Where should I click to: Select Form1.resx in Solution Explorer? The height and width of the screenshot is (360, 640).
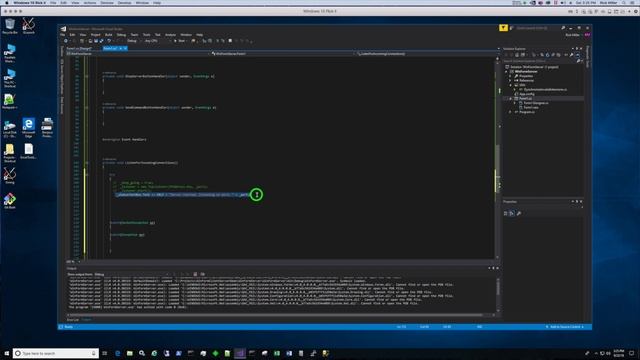click(x=530, y=107)
